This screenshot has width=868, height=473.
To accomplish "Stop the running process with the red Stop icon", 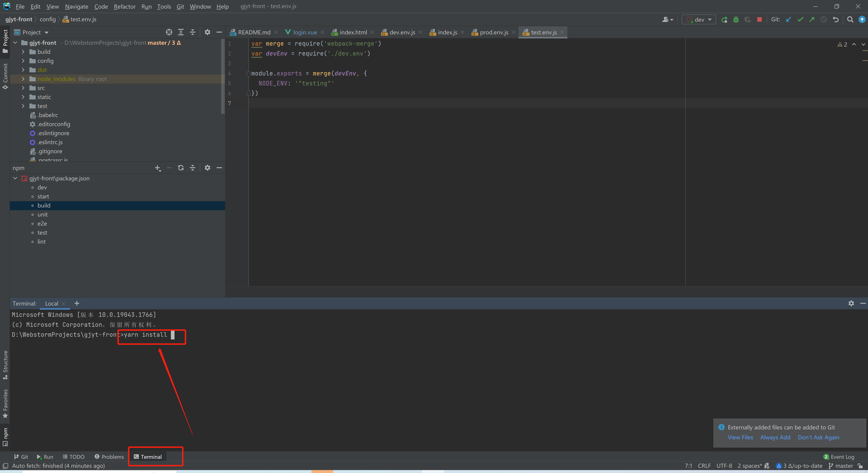I will click(x=759, y=19).
